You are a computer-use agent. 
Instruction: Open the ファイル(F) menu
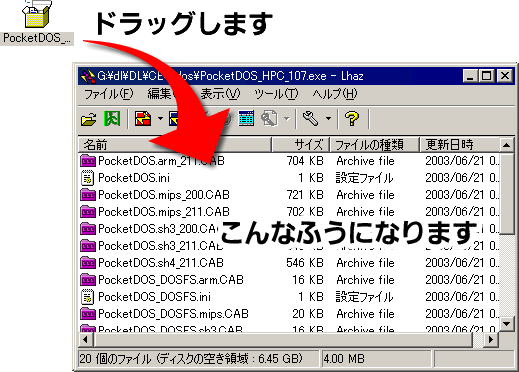point(109,94)
